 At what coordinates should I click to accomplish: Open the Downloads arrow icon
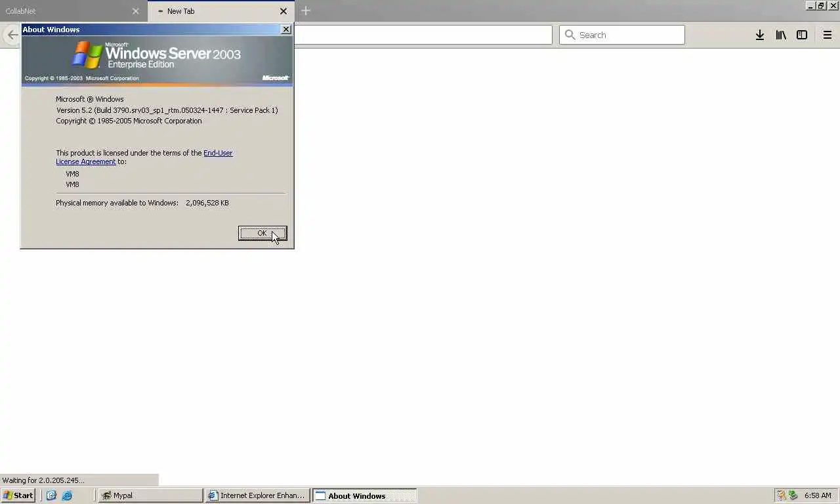pos(760,35)
